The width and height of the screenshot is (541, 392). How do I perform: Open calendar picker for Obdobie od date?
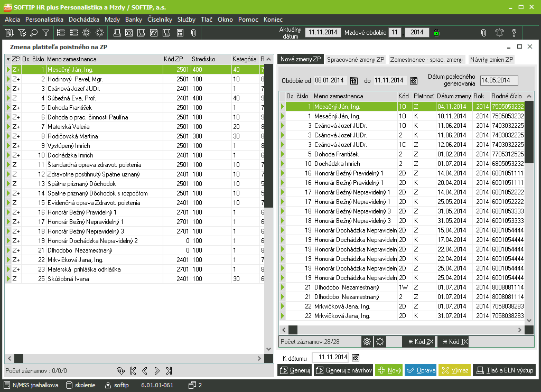pos(354,81)
